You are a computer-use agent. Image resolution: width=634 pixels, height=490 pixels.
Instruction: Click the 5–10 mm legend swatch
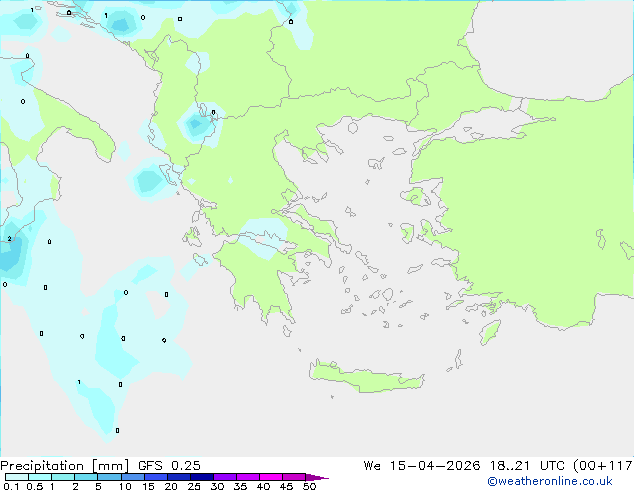click(x=109, y=477)
